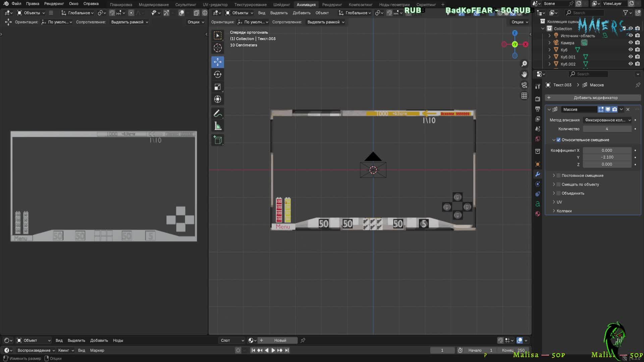Viewport: 644px width, 362px height.
Task: Click the Count value field
Action: 607,129
